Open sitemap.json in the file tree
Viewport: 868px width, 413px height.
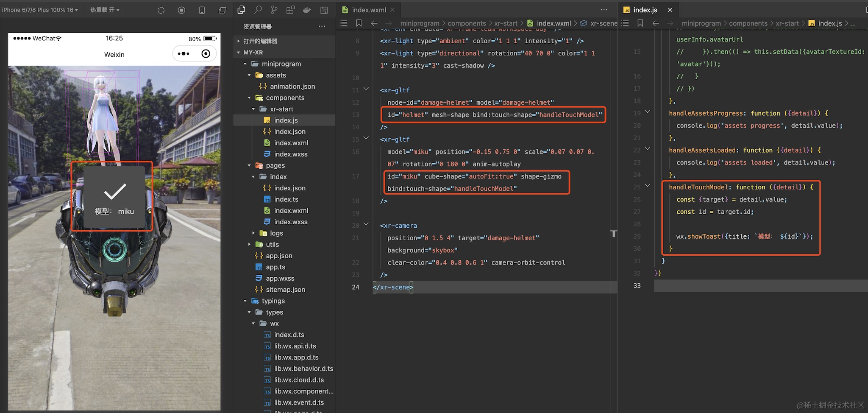point(285,290)
